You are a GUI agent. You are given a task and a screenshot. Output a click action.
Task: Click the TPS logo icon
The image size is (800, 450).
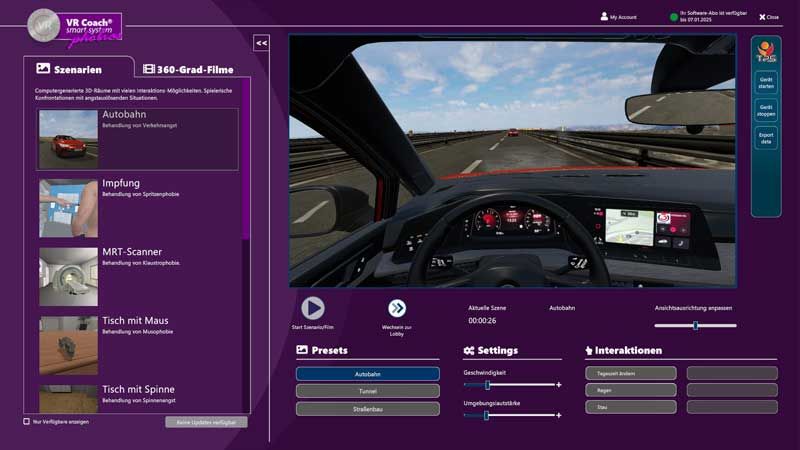point(766,52)
